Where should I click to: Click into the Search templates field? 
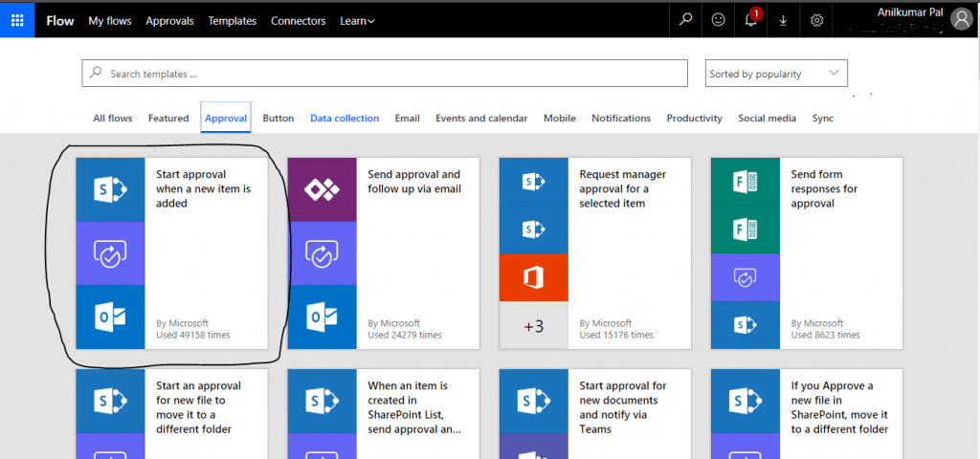click(x=385, y=74)
